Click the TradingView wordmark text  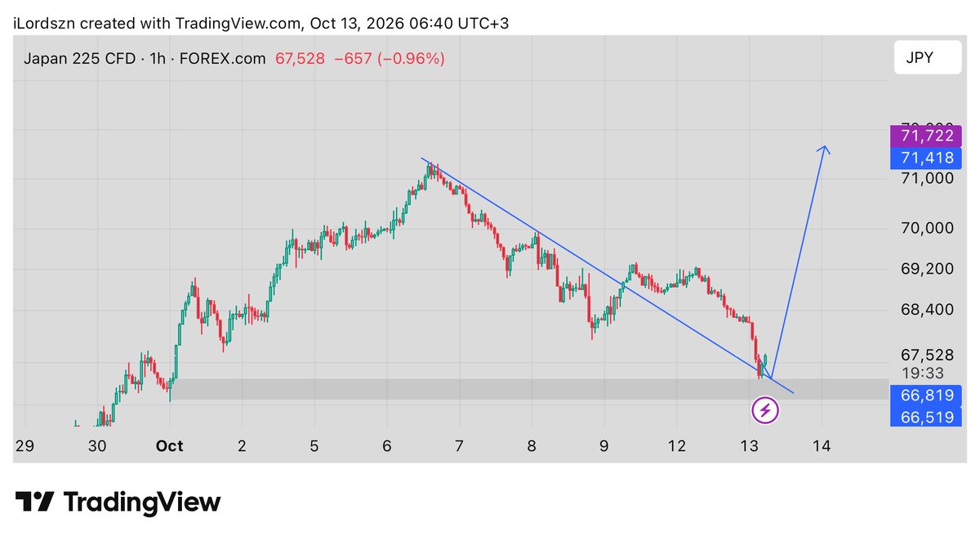[x=142, y=502]
